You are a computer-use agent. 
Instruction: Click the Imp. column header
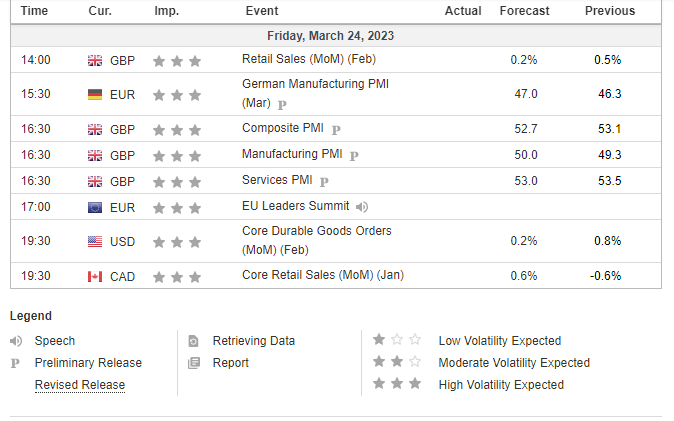coord(167,11)
